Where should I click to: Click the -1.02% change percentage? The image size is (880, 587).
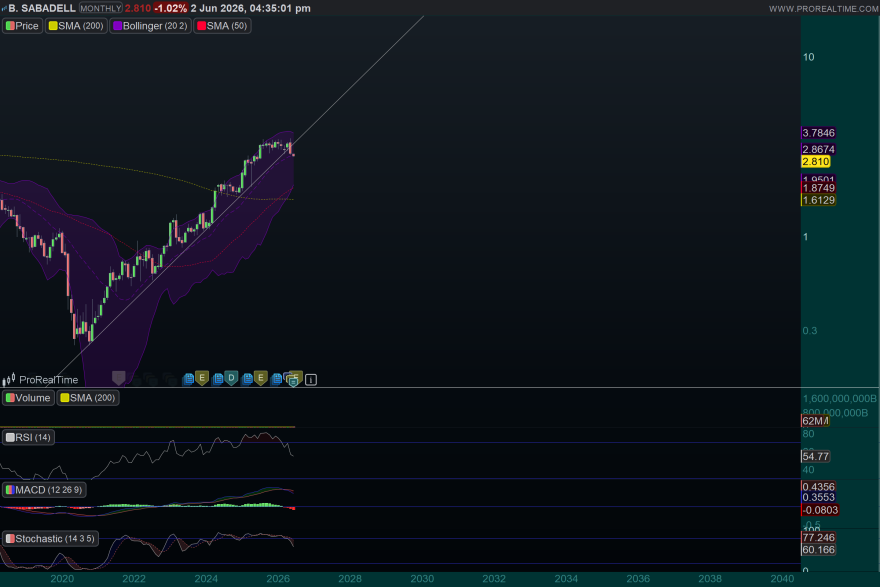[x=171, y=8]
